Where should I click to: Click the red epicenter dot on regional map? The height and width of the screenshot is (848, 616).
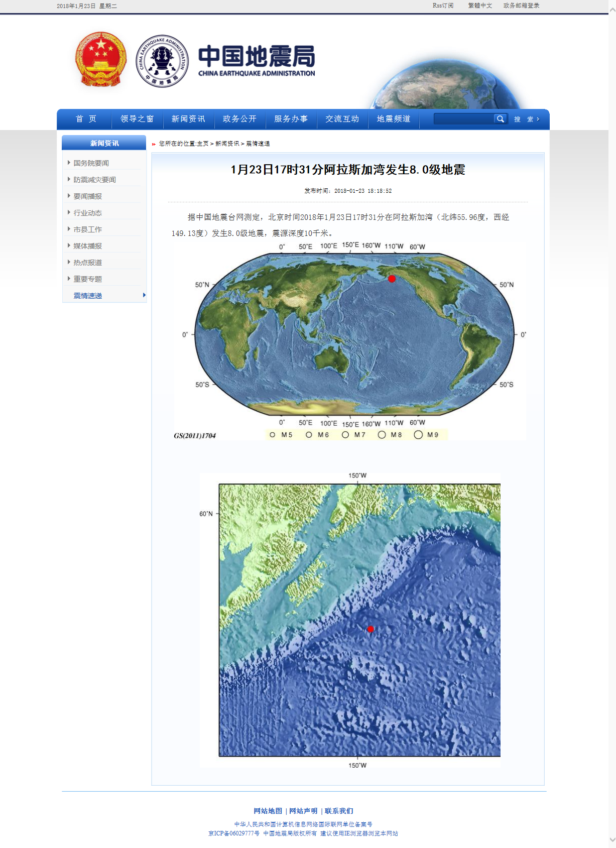coord(371,629)
